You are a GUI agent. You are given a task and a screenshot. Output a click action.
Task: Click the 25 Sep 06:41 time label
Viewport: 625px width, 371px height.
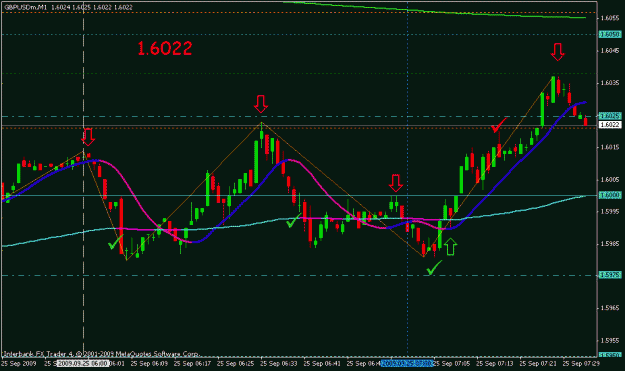click(322, 363)
